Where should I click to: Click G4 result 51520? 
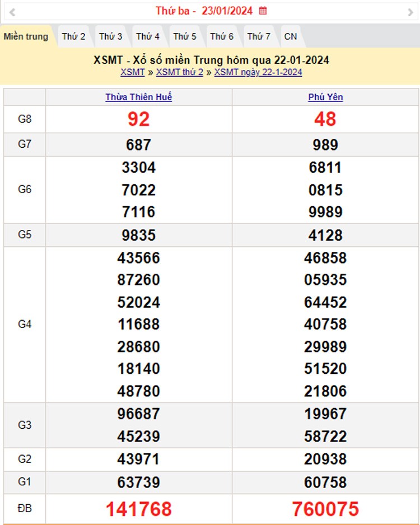pyautogui.click(x=325, y=369)
